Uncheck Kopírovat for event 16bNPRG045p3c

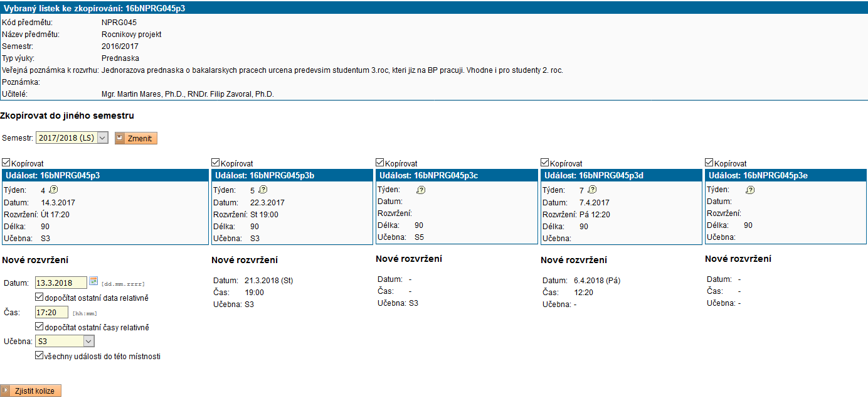[x=379, y=163]
